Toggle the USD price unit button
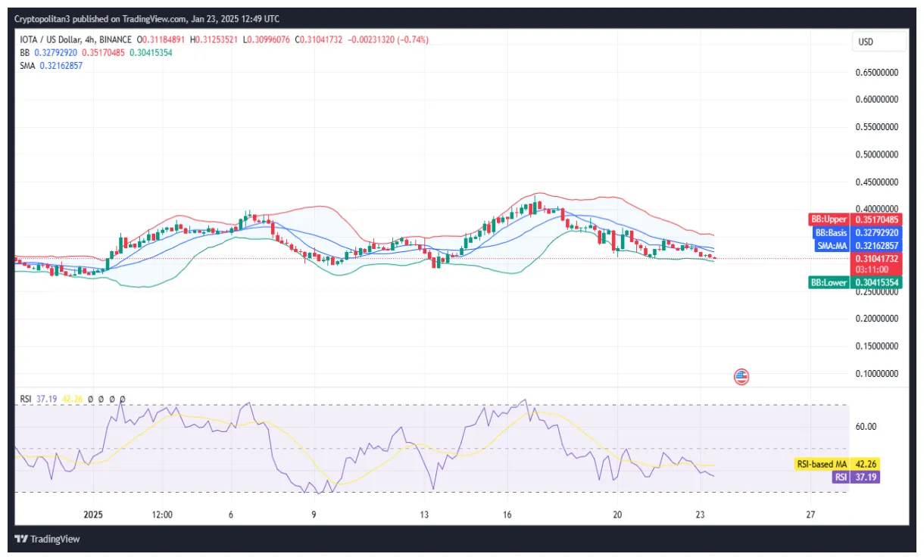 coord(879,42)
